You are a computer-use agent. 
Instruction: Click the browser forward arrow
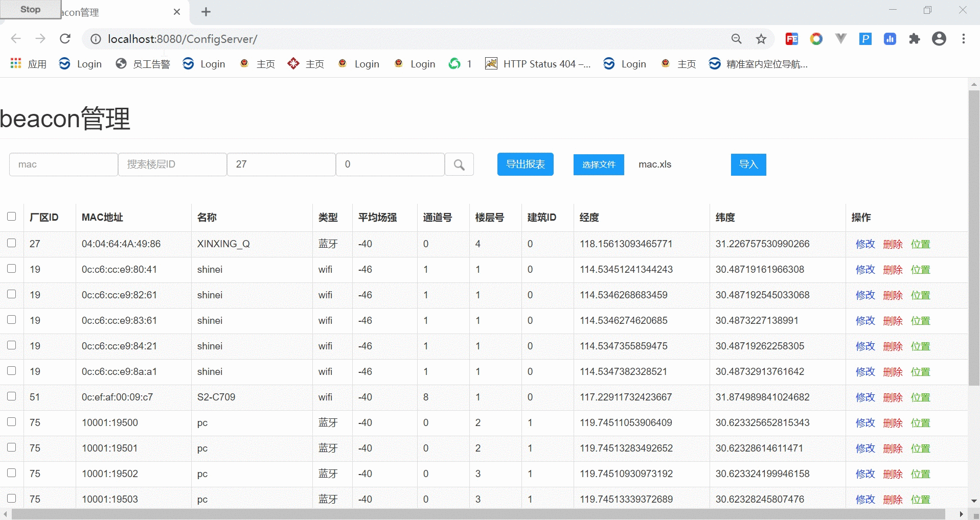(40, 39)
